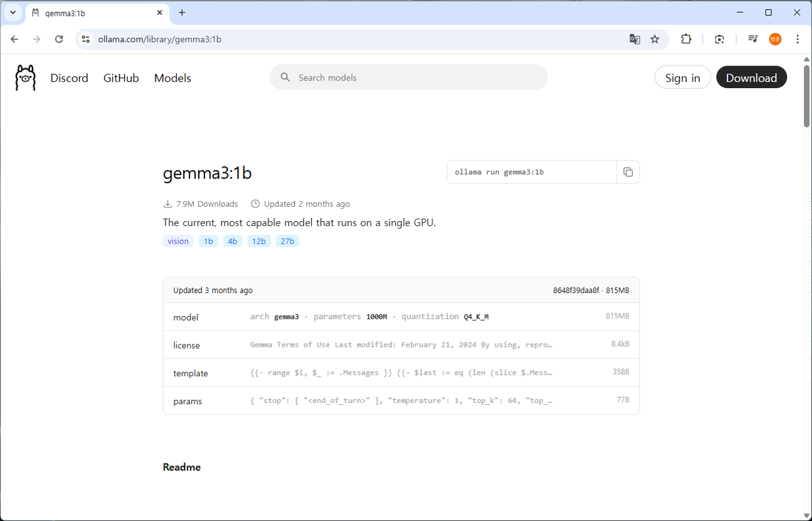Click the address bar URL
Screen dimensions: 812x521
pos(160,39)
